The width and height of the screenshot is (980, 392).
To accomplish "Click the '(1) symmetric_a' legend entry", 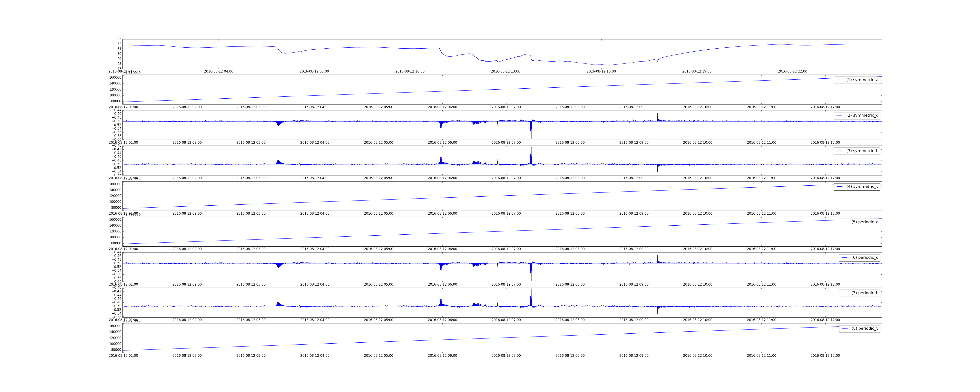I will click(857, 80).
